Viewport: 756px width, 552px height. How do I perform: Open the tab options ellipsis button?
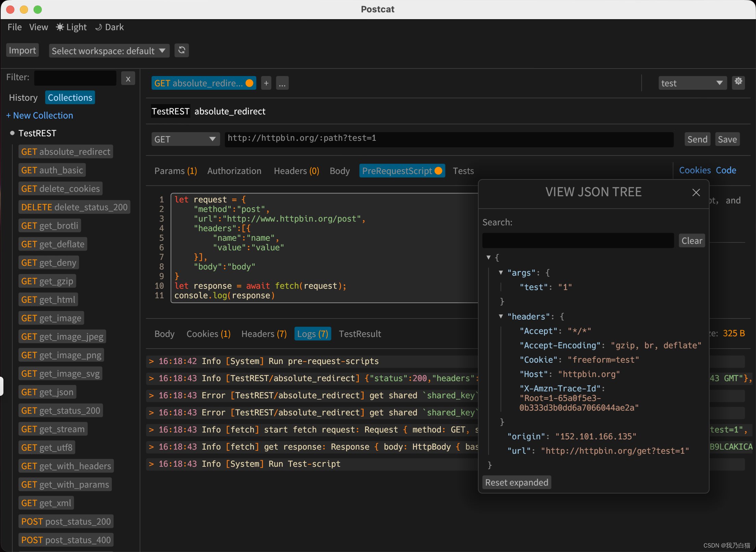(x=282, y=83)
